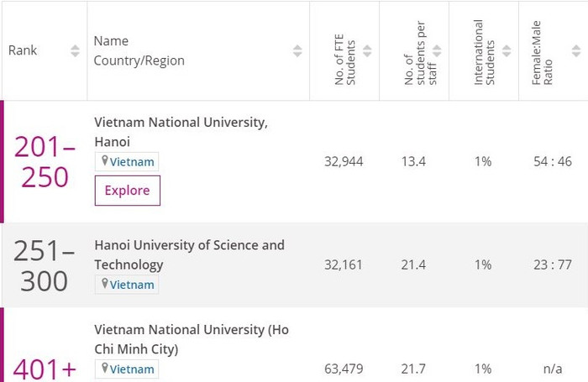Sort by No. of FTE Students arrows

pos(367,51)
